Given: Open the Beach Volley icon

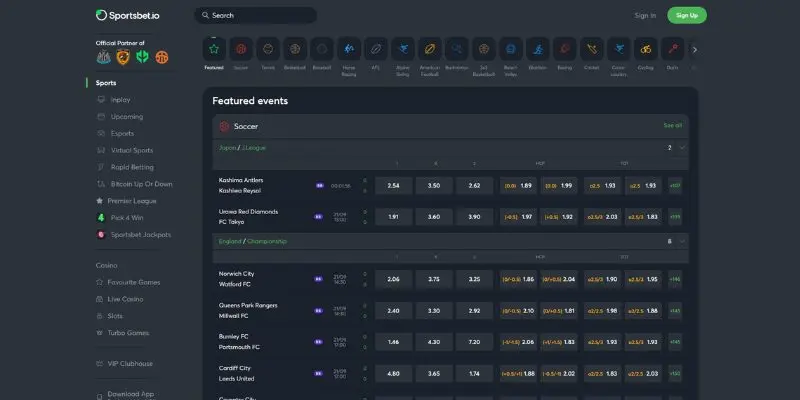Looking at the screenshot, I should click(511, 49).
